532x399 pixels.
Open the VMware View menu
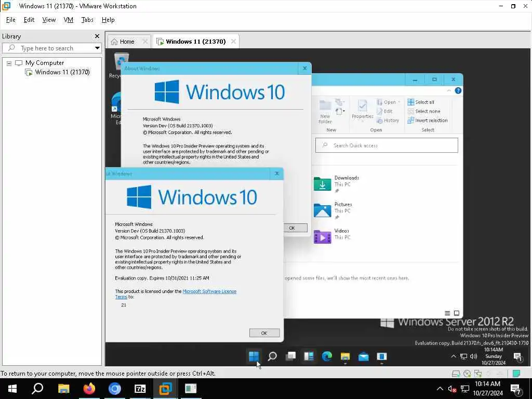click(49, 20)
